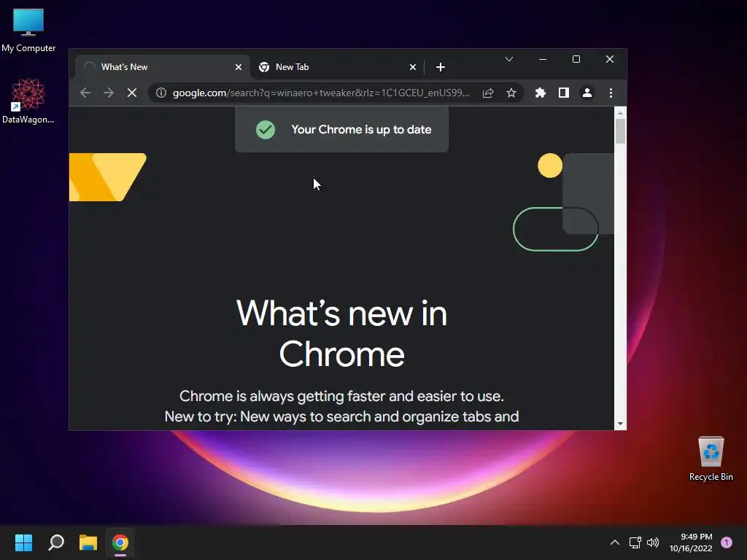The width and height of the screenshot is (747, 560).
Task: Select the DataWagon desktop shortcut
Action: [28, 101]
